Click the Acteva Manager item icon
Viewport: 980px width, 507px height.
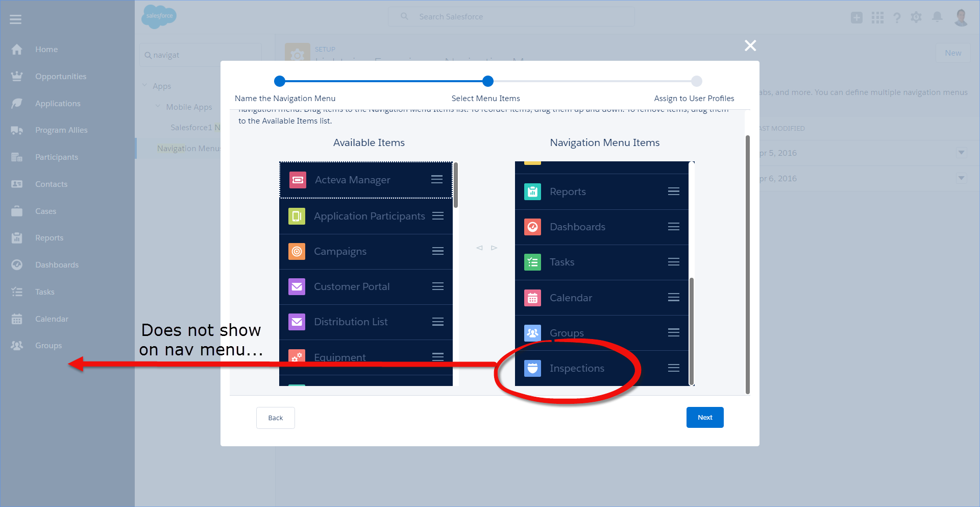tap(298, 180)
